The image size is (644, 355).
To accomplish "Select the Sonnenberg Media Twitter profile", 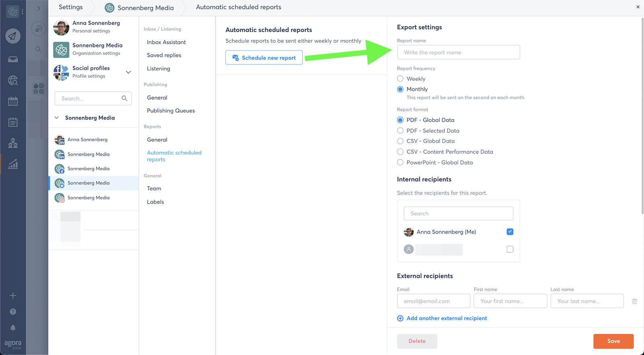I will (93, 183).
